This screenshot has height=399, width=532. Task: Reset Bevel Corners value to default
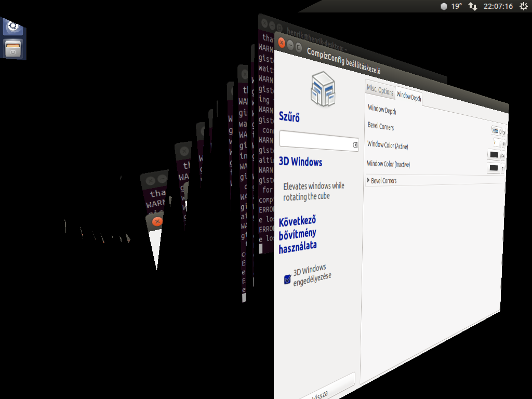coord(503,144)
